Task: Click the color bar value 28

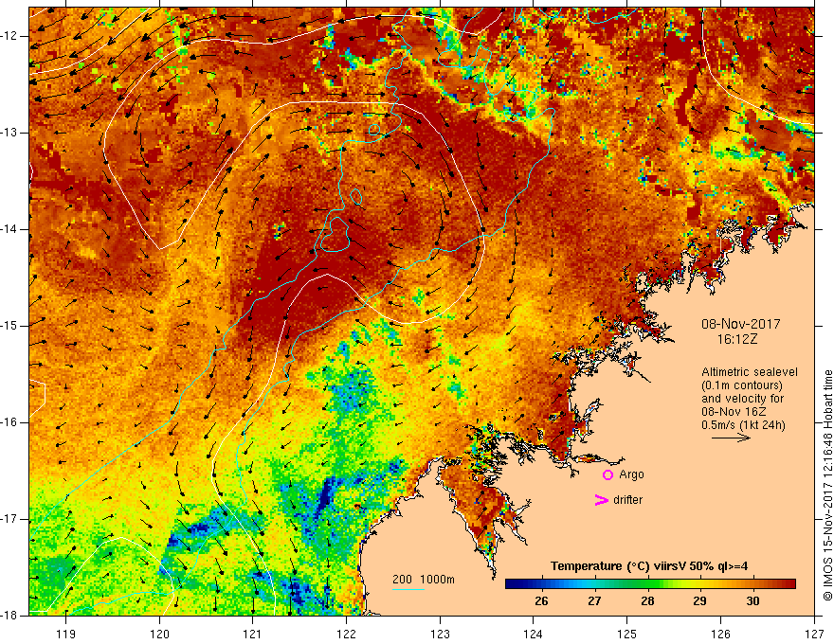Action: 647,601
